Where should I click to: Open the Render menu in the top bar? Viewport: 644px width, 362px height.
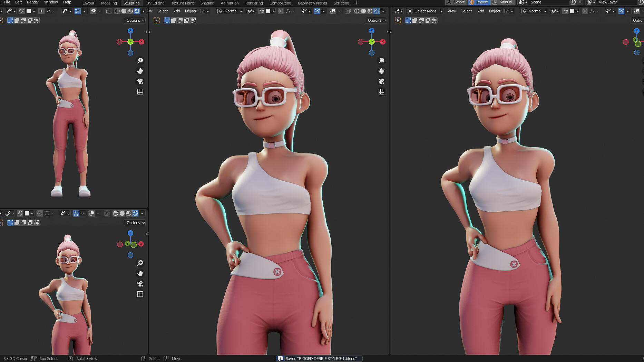click(33, 2)
